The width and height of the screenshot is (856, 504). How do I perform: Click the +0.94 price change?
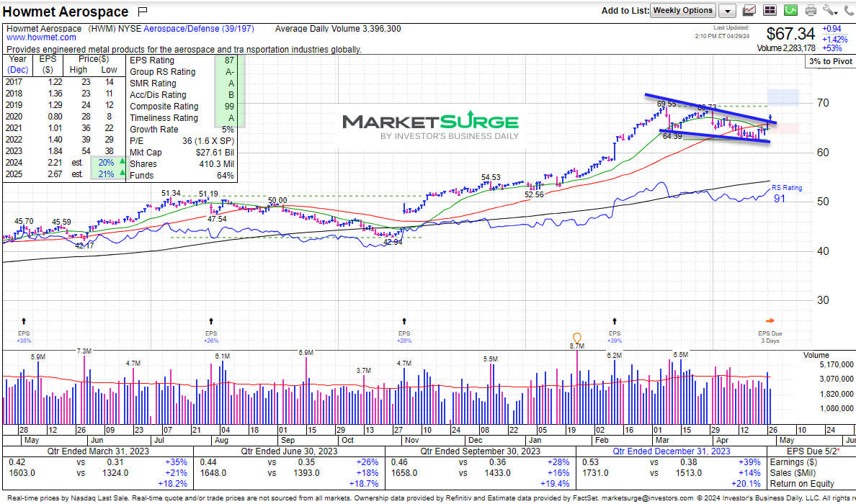click(832, 29)
